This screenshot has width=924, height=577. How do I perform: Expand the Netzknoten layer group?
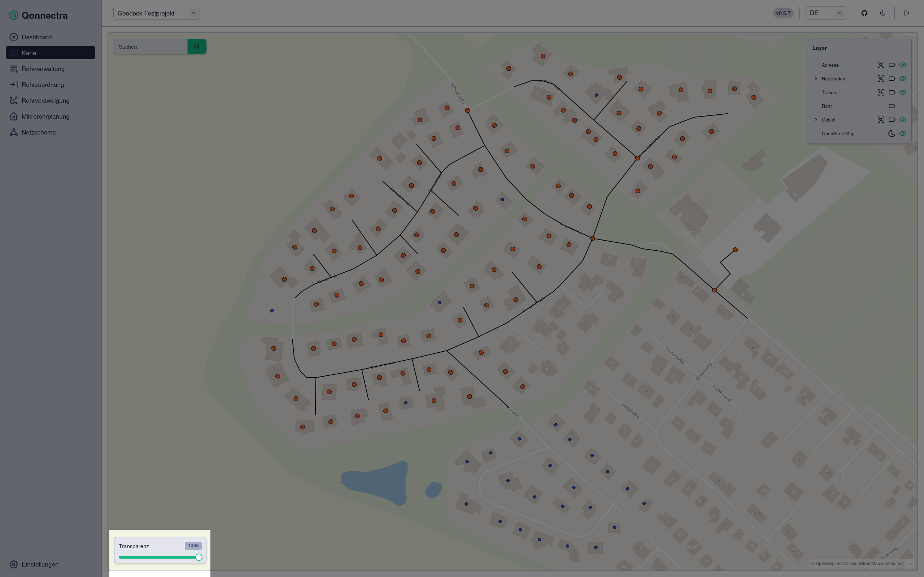tap(816, 79)
